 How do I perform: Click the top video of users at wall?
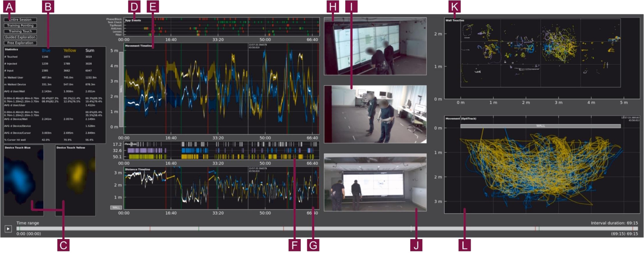pos(375,46)
